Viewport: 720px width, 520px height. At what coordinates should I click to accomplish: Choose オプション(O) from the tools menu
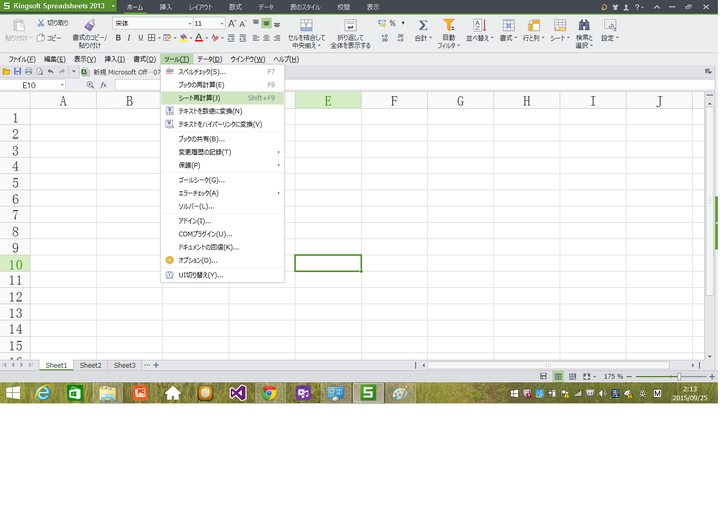(223, 260)
